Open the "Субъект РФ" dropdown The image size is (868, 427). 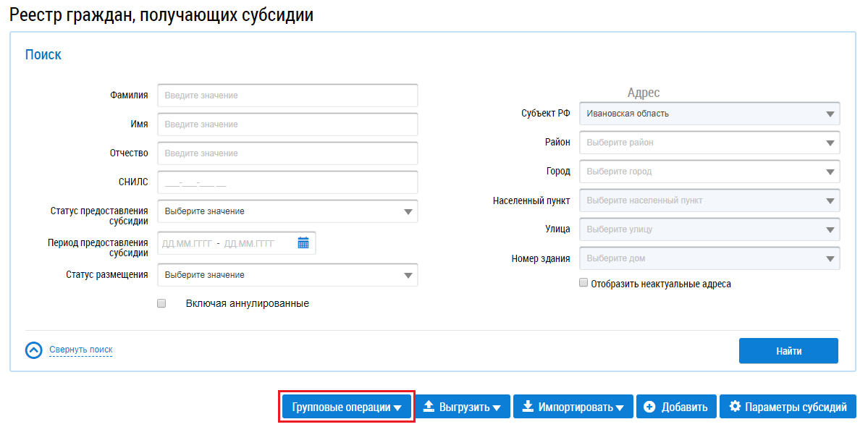tap(709, 114)
